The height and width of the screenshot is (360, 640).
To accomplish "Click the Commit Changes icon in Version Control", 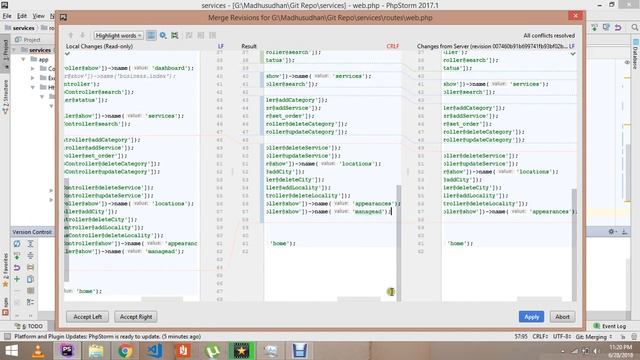I will click(17, 256).
